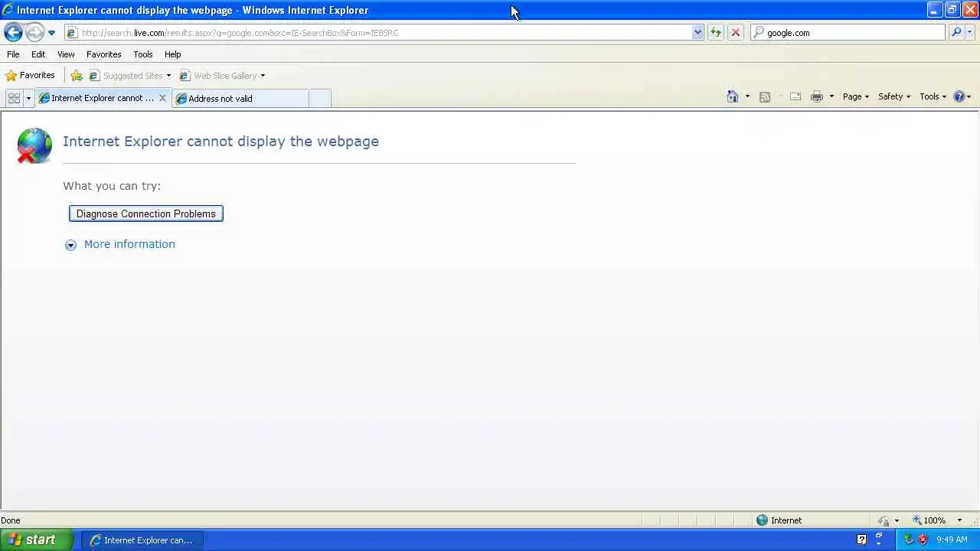
Task: Click the magnifier Search button
Action: (956, 33)
